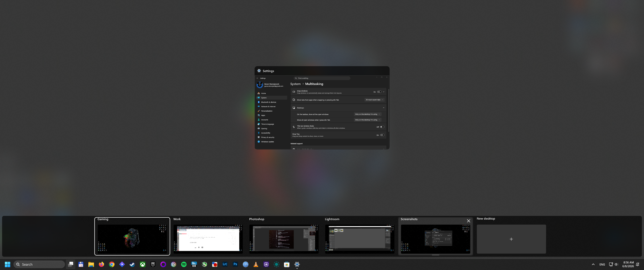Launch Spotify from the taskbar

[184, 264]
